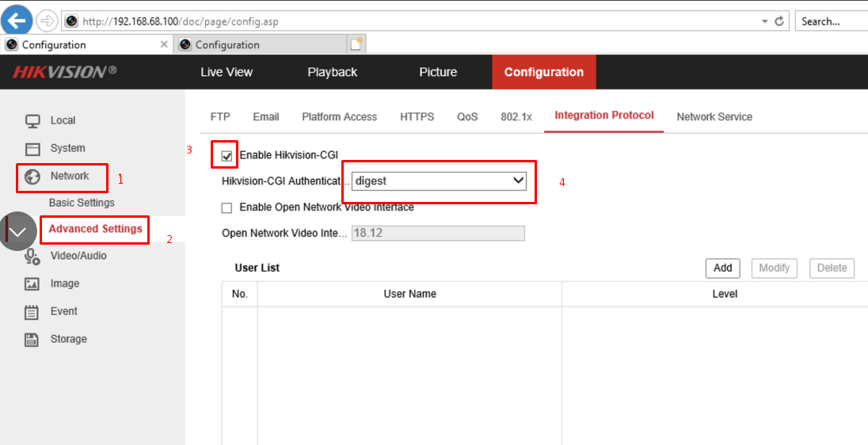Open Video/Audio settings in sidebar
The height and width of the screenshot is (445, 868).
coord(78,256)
